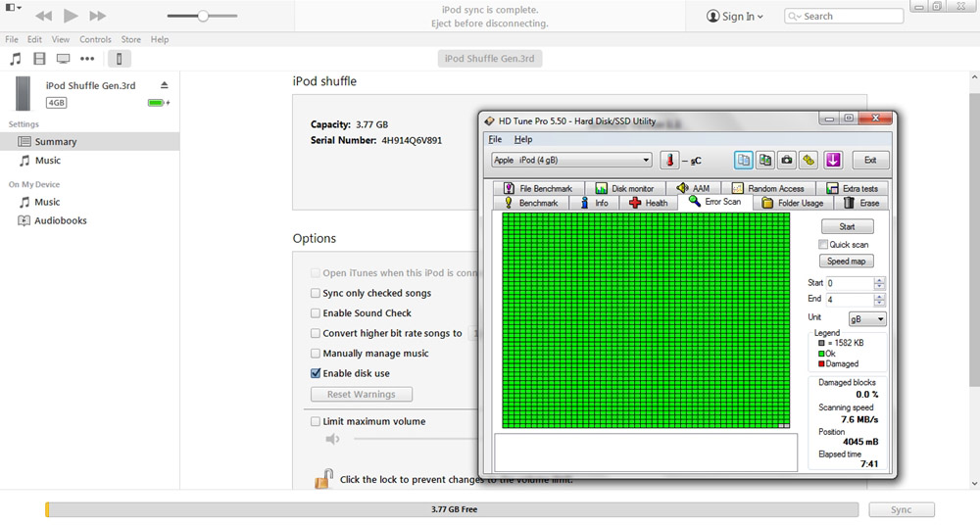980x525 pixels.
Task: Click the Speed map button
Action: point(848,262)
